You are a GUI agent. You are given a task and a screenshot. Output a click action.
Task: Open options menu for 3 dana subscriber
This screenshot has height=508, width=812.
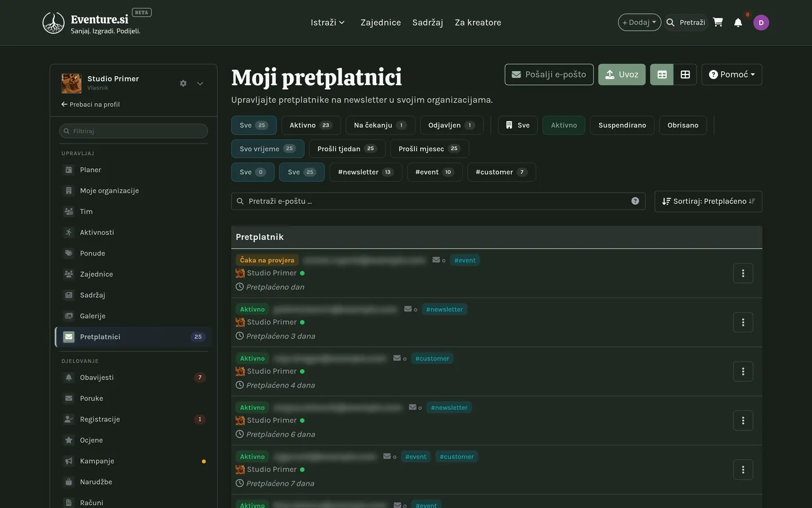tap(743, 322)
